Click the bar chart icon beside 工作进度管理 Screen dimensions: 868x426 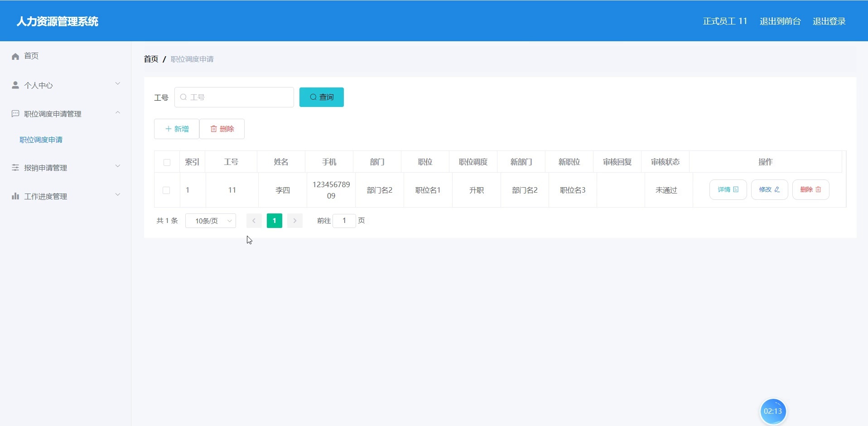(15, 196)
